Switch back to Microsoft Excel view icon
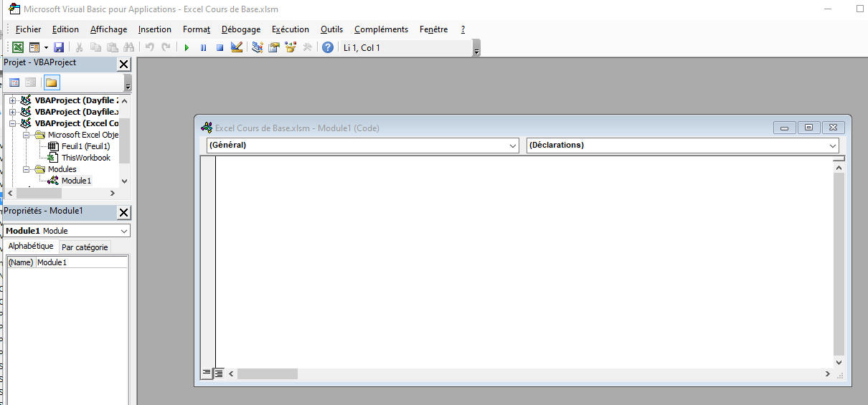 pyautogui.click(x=18, y=47)
